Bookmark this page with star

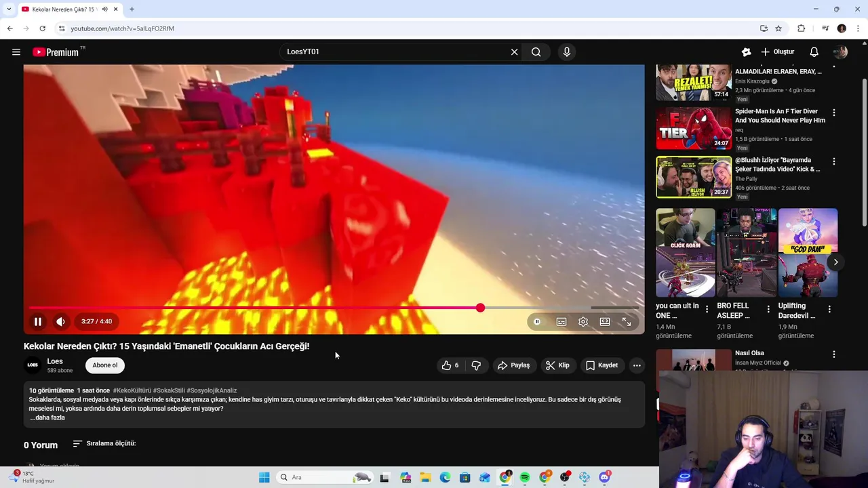[778, 28]
